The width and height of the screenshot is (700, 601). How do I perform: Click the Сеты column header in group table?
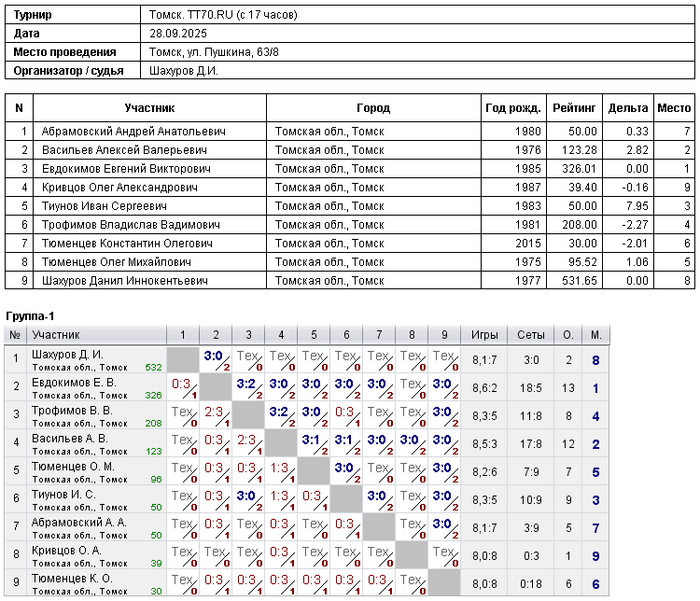click(x=530, y=335)
